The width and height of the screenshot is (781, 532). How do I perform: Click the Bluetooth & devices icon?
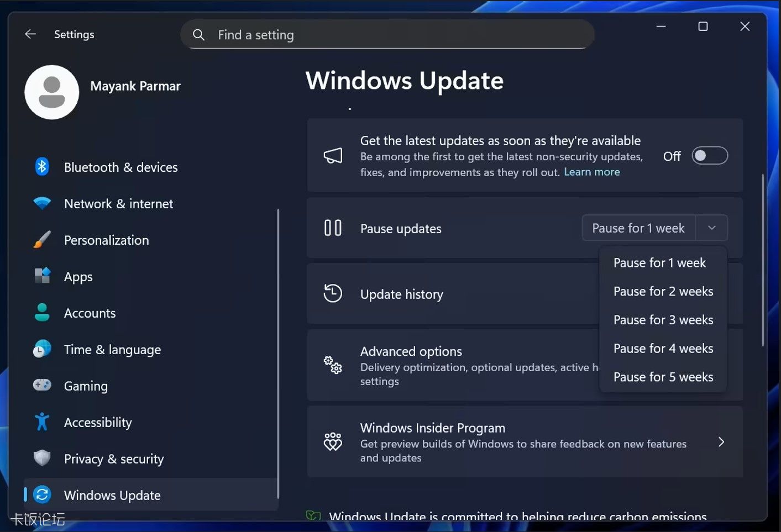[x=42, y=167]
